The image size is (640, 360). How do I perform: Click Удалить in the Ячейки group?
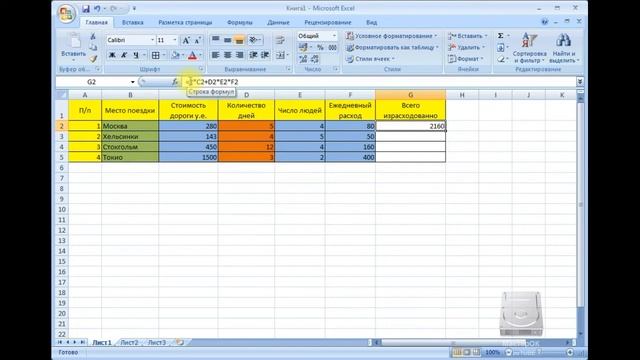tap(467, 47)
